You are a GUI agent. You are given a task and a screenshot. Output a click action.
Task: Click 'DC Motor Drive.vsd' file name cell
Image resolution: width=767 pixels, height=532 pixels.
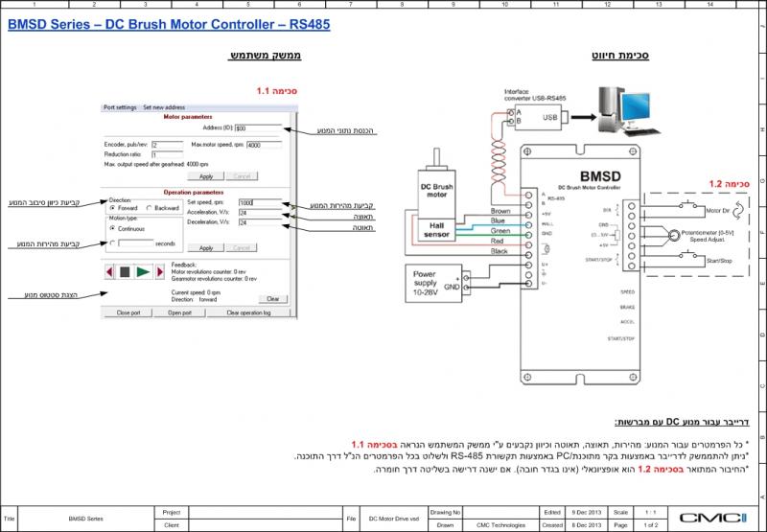click(394, 519)
